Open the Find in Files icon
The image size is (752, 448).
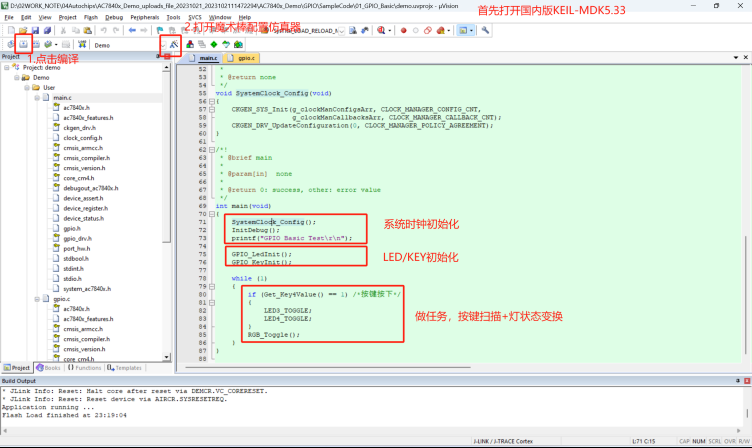click(x=352, y=30)
